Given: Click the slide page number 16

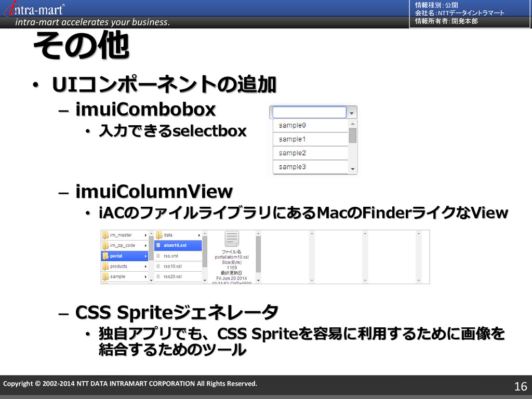Looking at the screenshot, I should (x=521, y=386).
